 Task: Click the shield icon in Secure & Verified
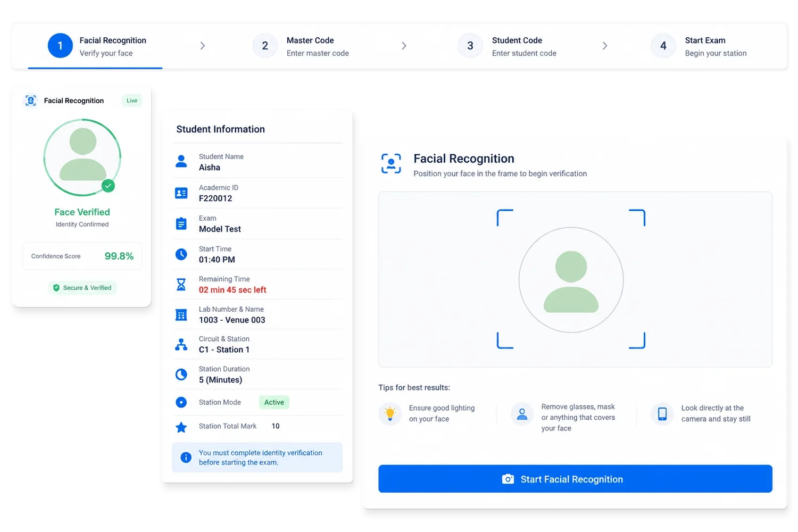[56, 288]
